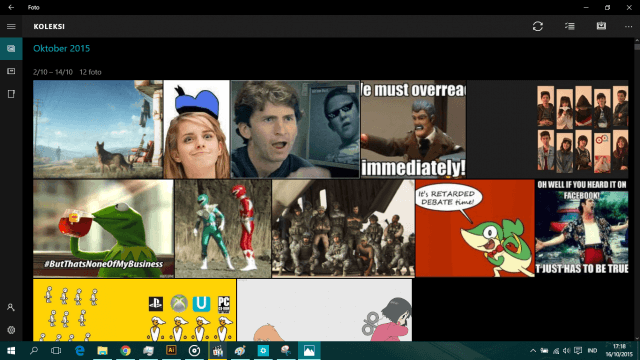
Task: Open Adobe Illustrator from taskbar
Action: click(171, 351)
